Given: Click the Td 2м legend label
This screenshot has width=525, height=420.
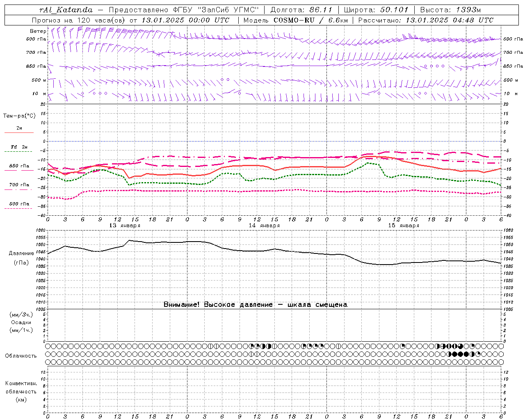Looking at the screenshot, I should (19, 147).
